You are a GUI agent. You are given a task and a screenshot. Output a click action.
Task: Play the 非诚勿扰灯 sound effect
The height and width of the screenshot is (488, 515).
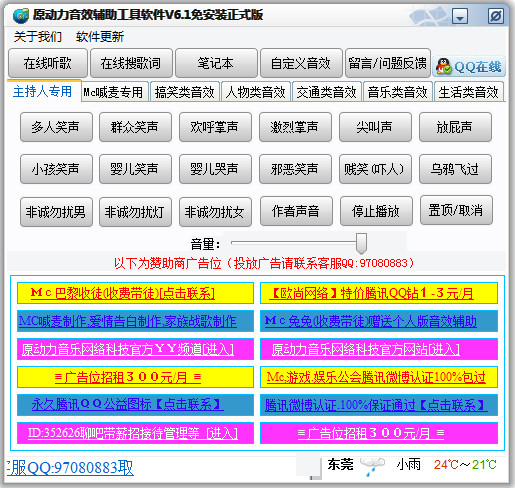tap(135, 212)
